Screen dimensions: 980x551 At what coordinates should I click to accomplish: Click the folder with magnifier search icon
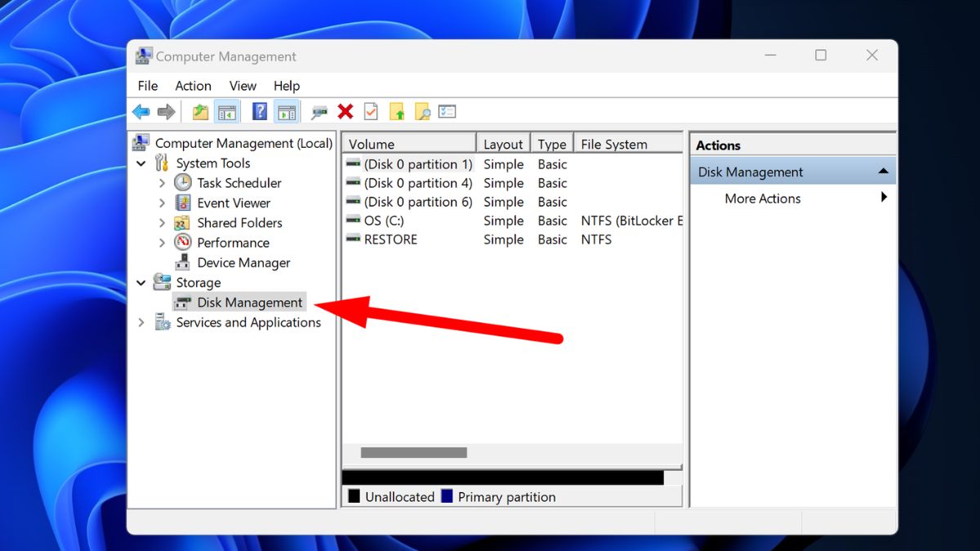click(422, 112)
